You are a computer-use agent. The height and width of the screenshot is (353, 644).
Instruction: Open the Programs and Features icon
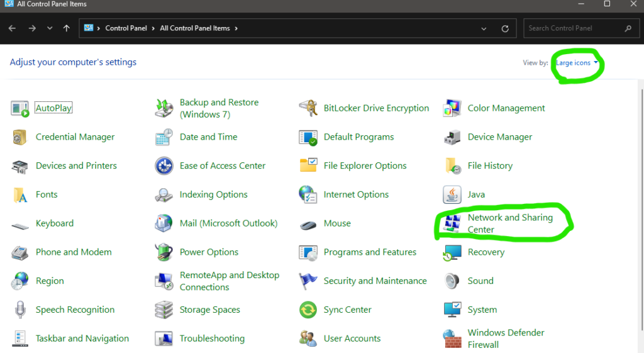click(308, 253)
